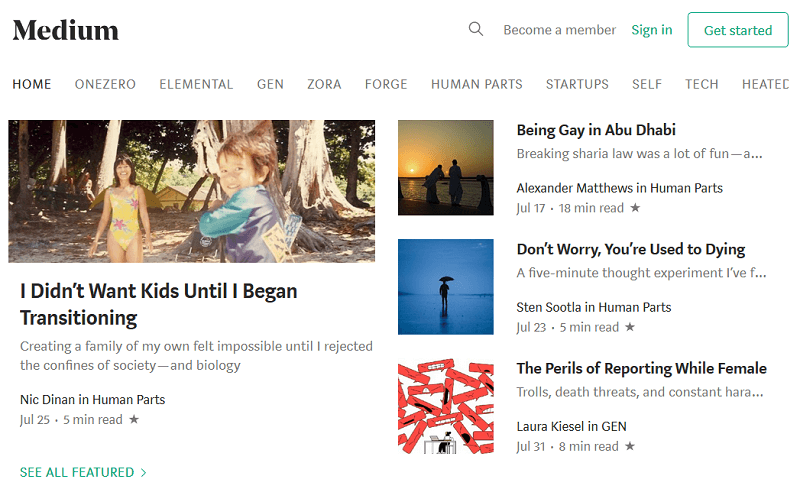The width and height of the screenshot is (800, 492).
Task: Click chevron arrow after See All Featured
Action: point(144,473)
